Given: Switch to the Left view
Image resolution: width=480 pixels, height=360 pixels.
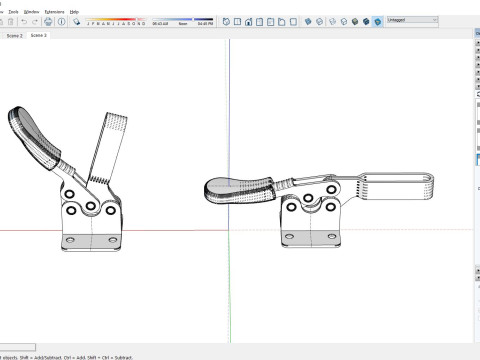Looking at the screenshot, I should 282,22.
